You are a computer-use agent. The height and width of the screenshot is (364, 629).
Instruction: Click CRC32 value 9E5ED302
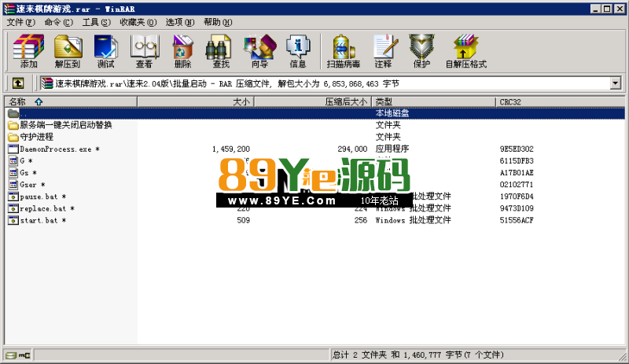coord(517,149)
